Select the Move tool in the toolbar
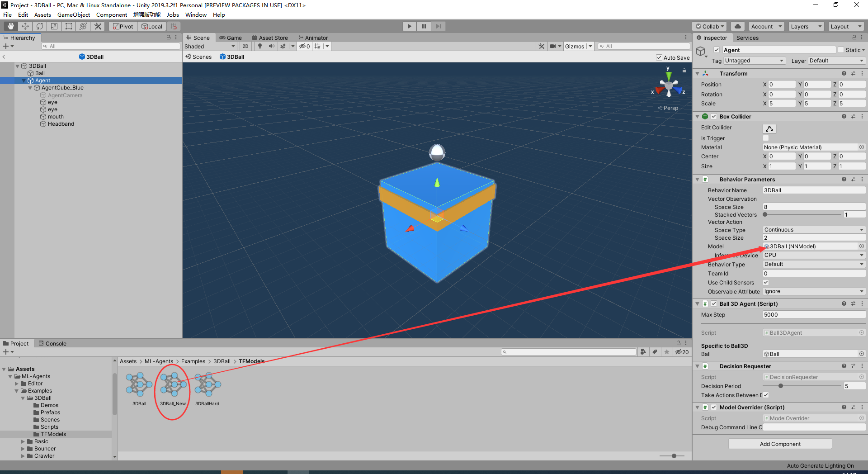 (25, 26)
